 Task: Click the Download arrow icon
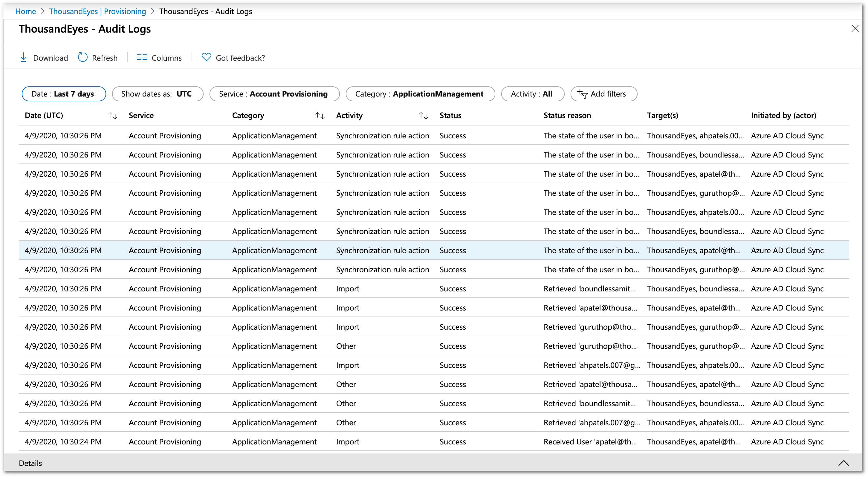(24, 58)
